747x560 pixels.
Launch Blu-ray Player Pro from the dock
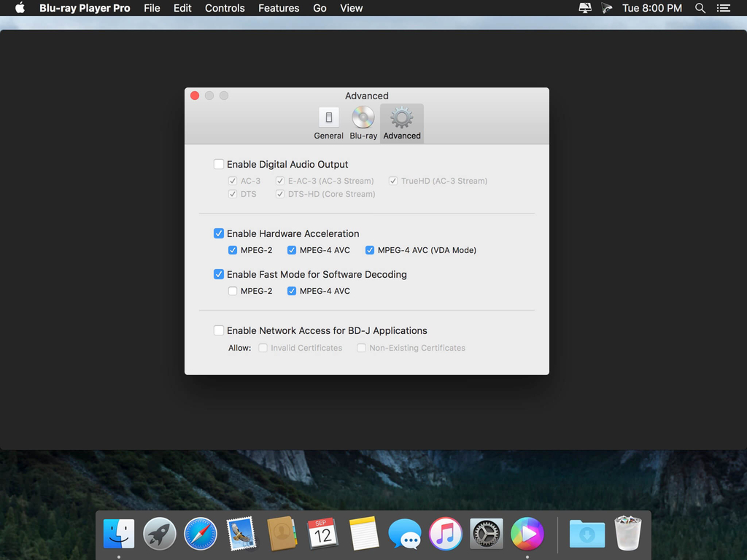(x=527, y=534)
